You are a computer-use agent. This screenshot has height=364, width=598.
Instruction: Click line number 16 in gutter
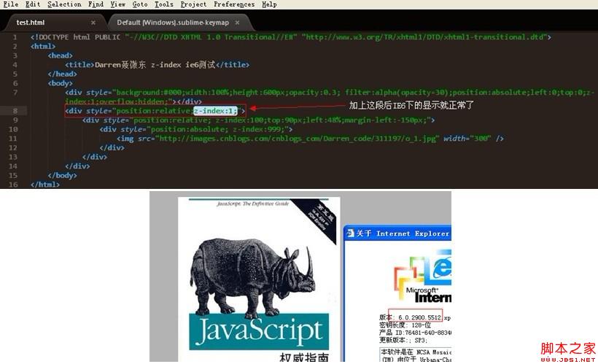coord(13,185)
